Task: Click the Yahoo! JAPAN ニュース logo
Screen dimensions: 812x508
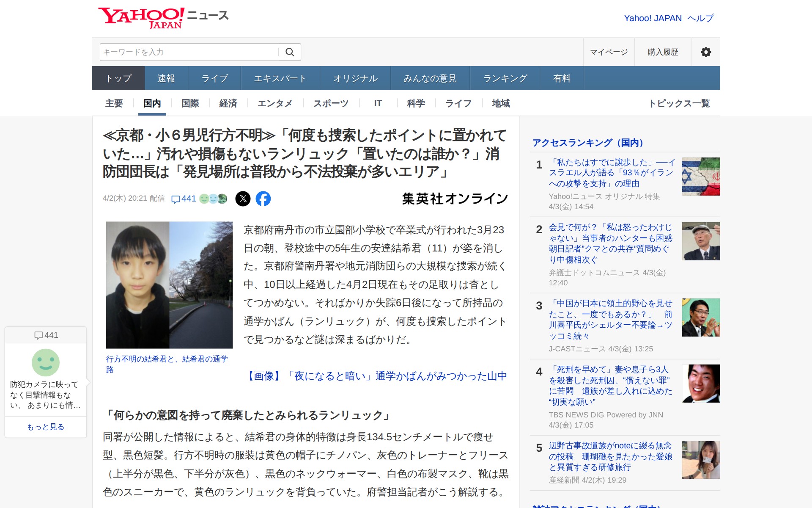Action: pos(163,18)
